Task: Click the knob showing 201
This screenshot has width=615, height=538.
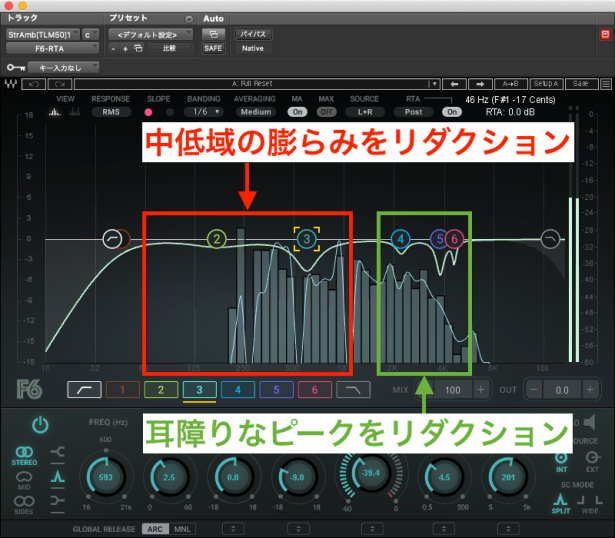Action: 508,477
